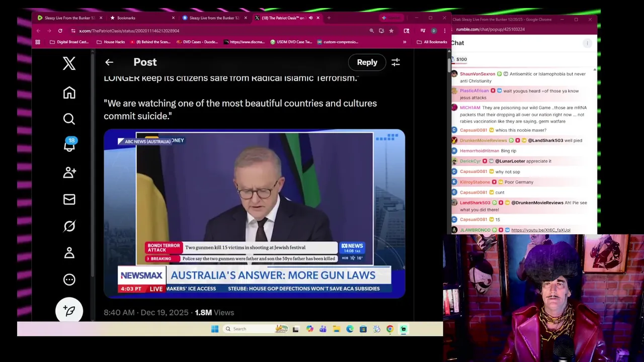Open Microsoft Teams from the taskbar
This screenshot has width=644, height=362.
click(323, 329)
